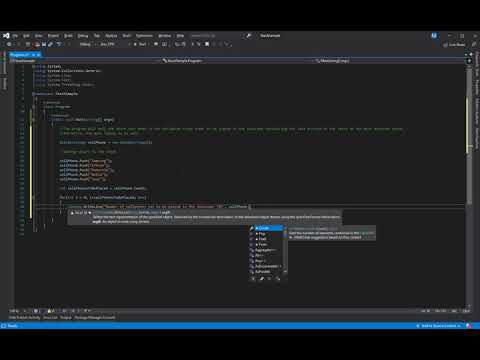
Task: Open the project navigation dropdown
Action: click(x=84, y=61)
